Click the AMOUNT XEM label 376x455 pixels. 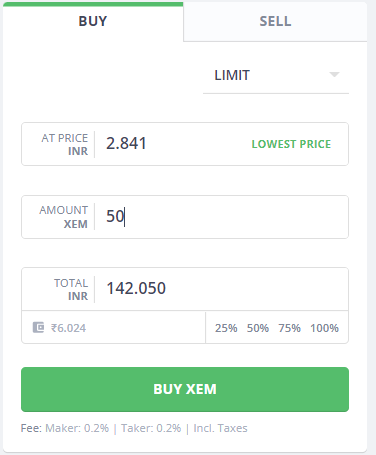point(64,217)
